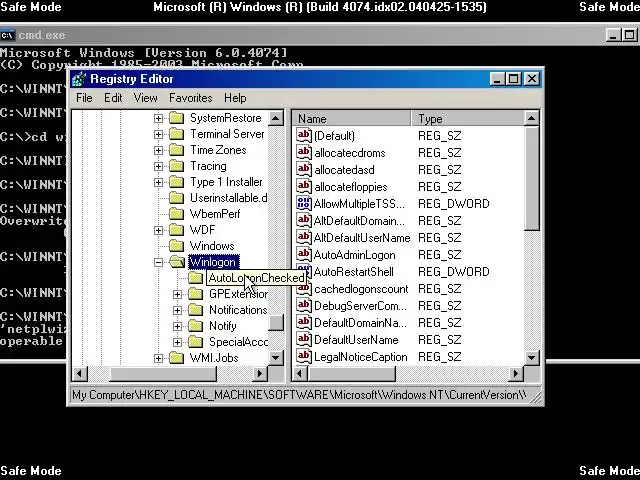Expand the Tracing key
Viewport: 640px width, 480px height.
tap(158, 166)
